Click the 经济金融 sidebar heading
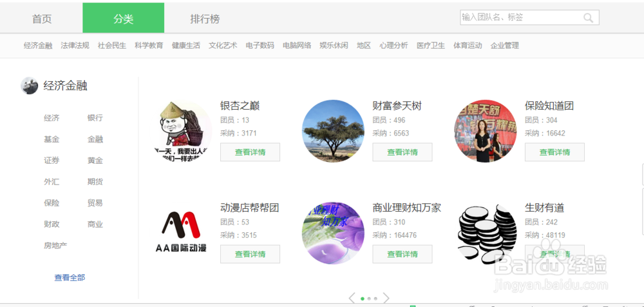Viewport: 644px width, 307px height. [65, 86]
